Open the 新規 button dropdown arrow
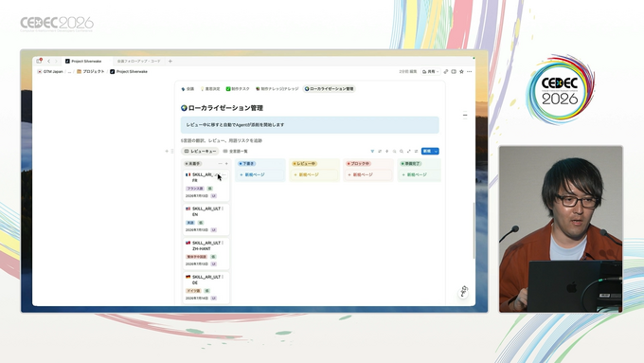The width and height of the screenshot is (644, 363). pos(437,152)
